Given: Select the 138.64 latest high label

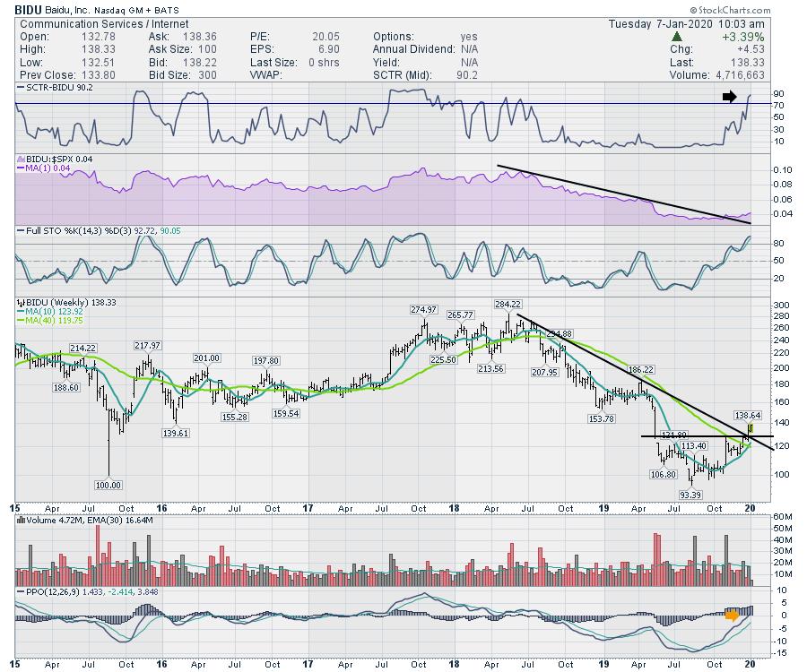Looking at the screenshot, I should [x=747, y=415].
